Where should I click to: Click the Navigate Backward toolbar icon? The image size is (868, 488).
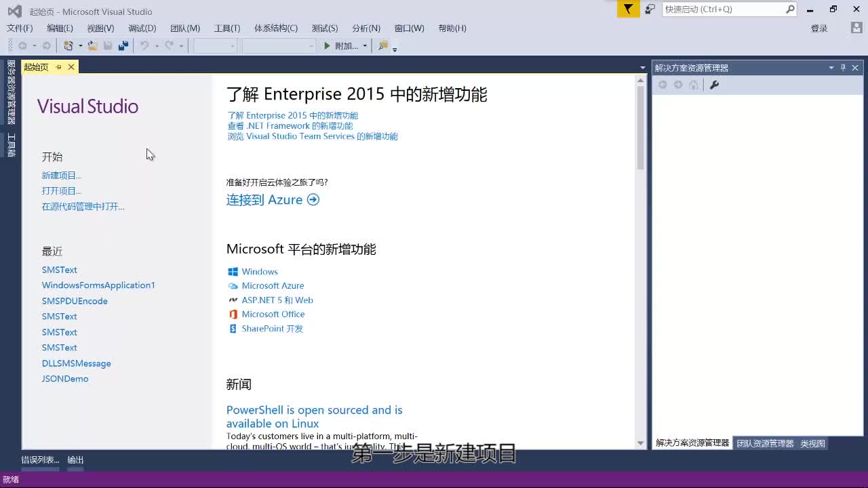[x=22, y=45]
